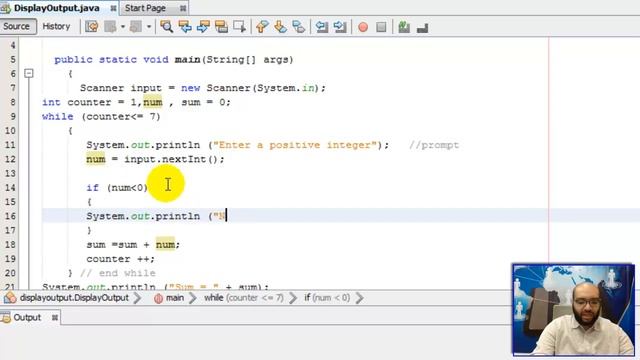This screenshot has width=640, height=360.
Task: Toggle Bookmark on current line
Action: [x=298, y=27]
